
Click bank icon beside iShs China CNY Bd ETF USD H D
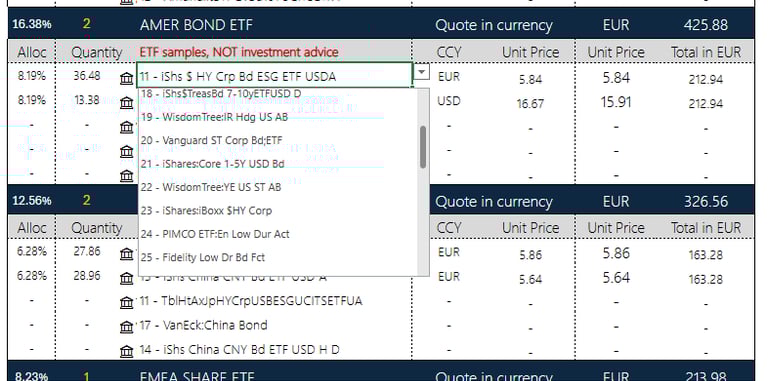pyautogui.click(x=126, y=351)
